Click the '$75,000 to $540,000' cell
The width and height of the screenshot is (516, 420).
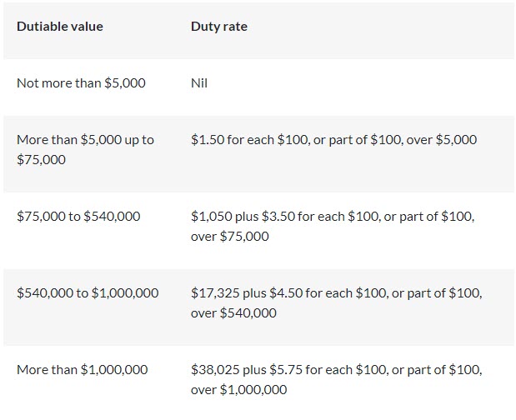pyautogui.click(x=78, y=217)
